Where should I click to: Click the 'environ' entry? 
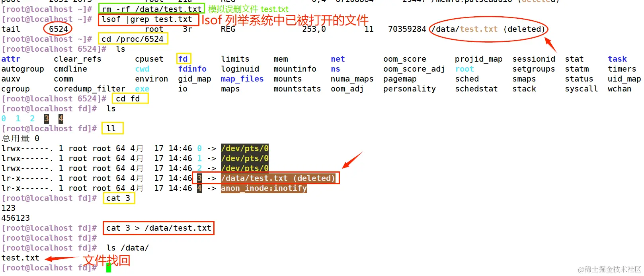tap(152, 79)
